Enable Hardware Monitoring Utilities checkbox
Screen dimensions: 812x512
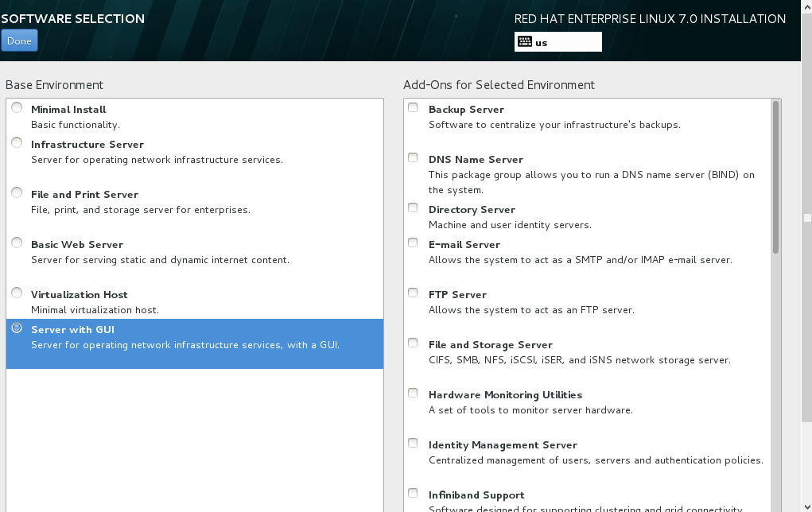tap(413, 393)
